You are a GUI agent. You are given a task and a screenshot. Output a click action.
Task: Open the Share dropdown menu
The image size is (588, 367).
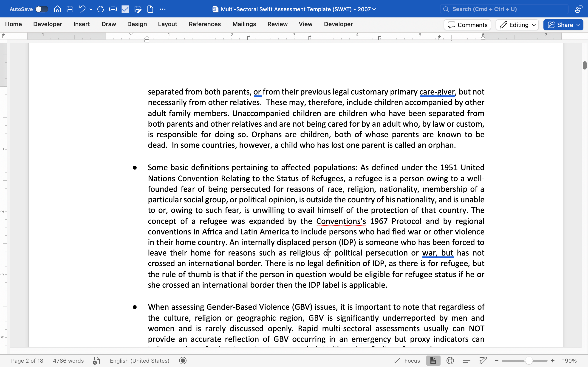pos(578,25)
